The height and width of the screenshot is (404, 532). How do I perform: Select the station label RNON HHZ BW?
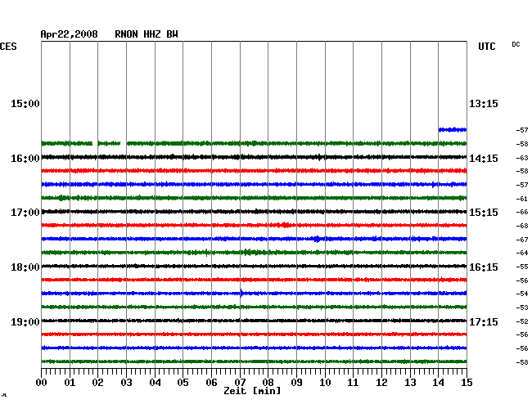[x=147, y=34]
